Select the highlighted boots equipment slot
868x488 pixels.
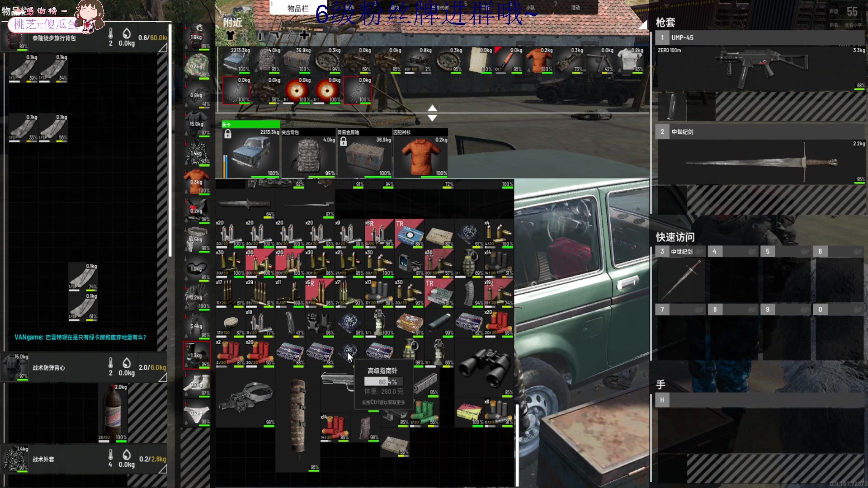coord(197,355)
